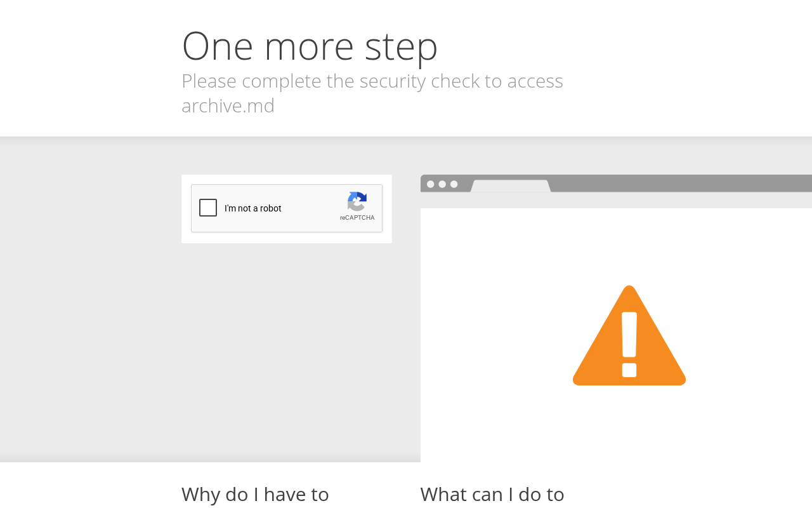Click the first dot in illustrated browser bar
The image size is (812, 508).
pos(431,184)
